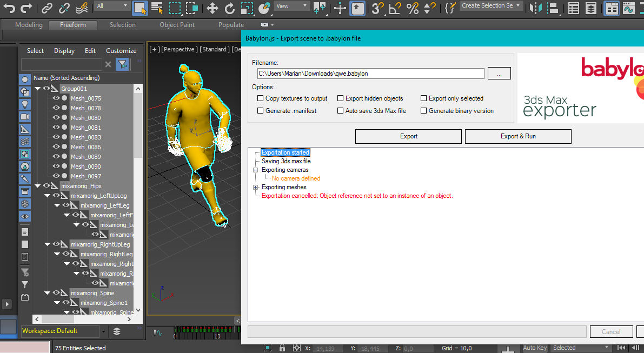The image size is (644, 353).
Task: Activate the Select and Place tool
Action: tap(264, 8)
